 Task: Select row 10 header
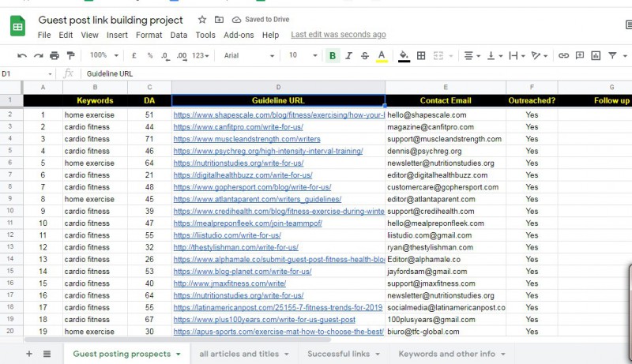coord(10,211)
